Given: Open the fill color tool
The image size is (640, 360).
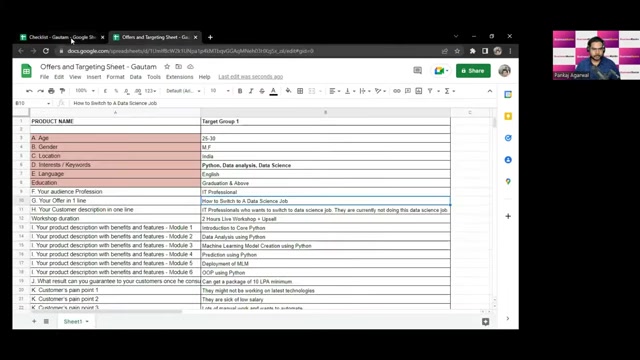Looking at the screenshot, I should [x=288, y=91].
